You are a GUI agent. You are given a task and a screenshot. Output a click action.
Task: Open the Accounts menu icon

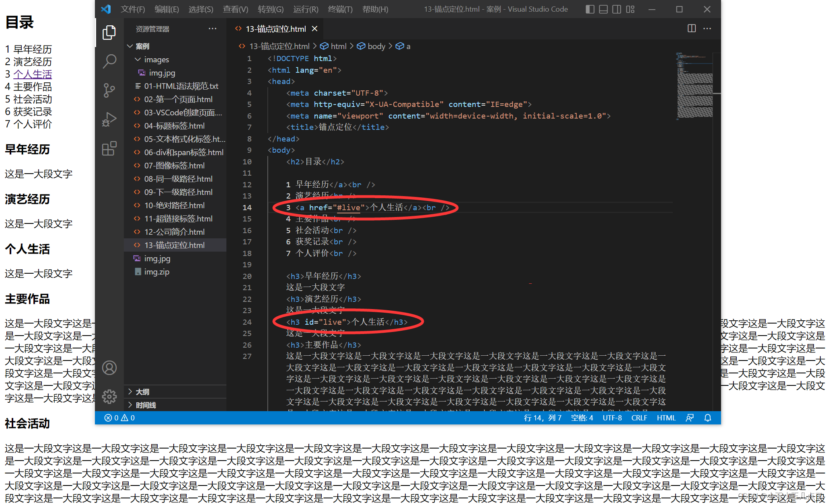click(x=109, y=368)
